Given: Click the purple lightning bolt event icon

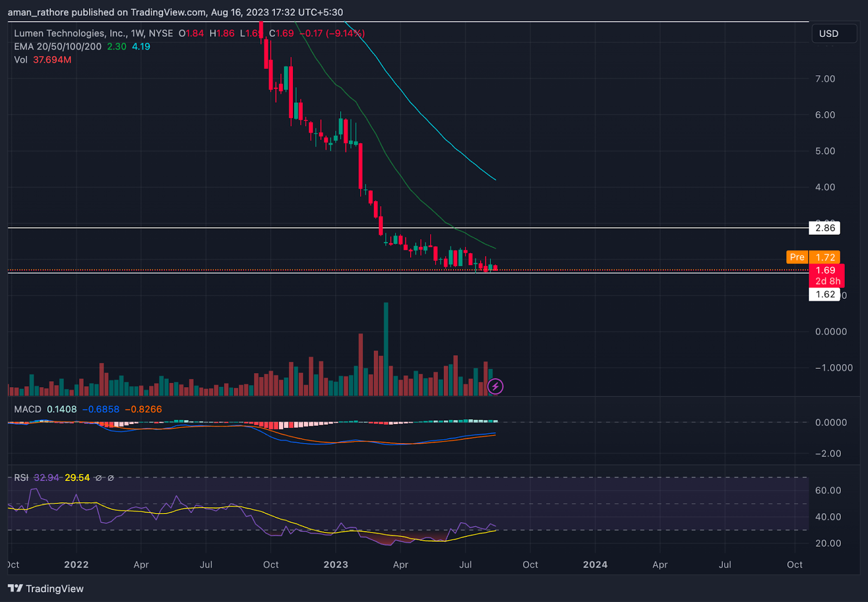Looking at the screenshot, I should tap(495, 386).
